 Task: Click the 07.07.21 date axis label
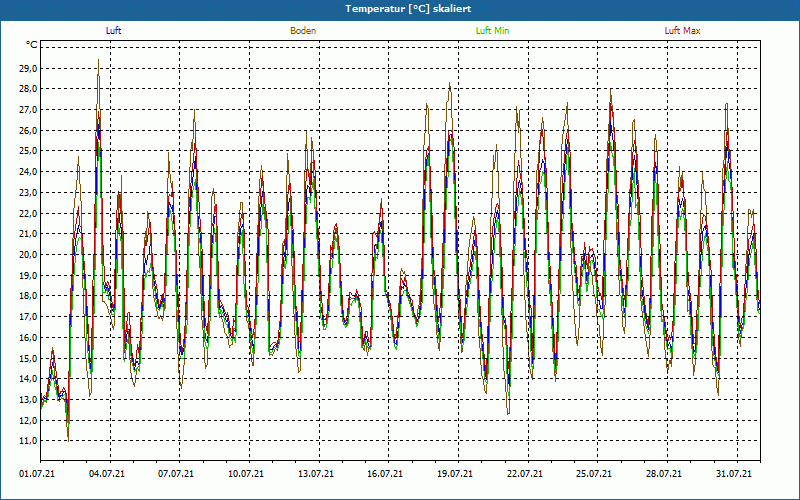(176, 474)
